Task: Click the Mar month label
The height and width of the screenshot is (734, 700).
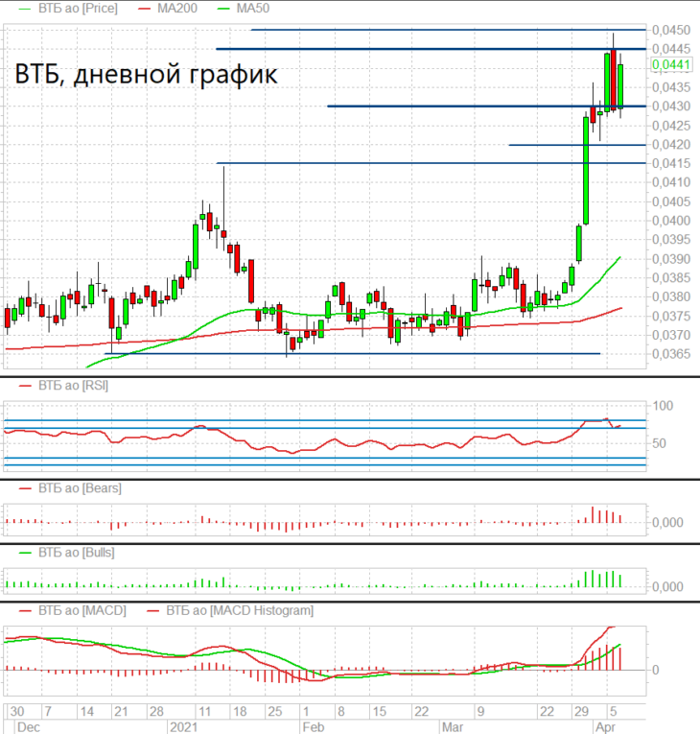Action: point(453,727)
